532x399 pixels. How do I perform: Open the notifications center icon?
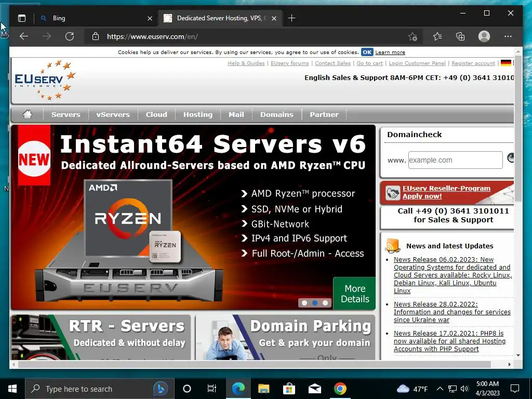tap(515, 389)
